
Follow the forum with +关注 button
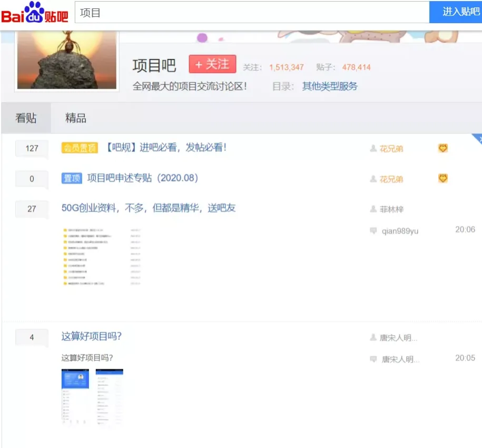click(x=212, y=64)
